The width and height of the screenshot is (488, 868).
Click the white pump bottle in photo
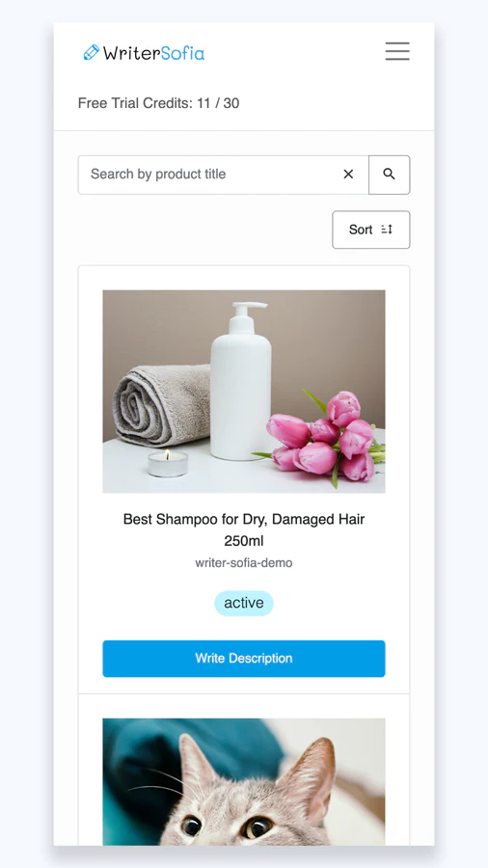click(241, 381)
